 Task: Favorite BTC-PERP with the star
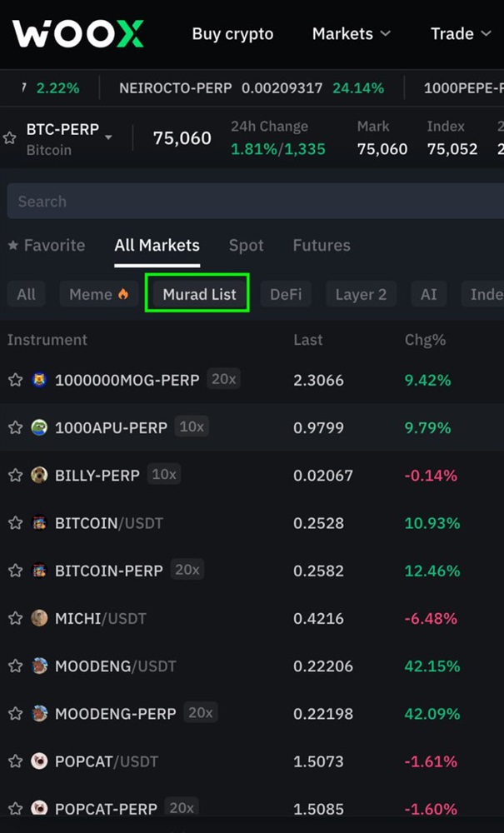click(x=10, y=138)
